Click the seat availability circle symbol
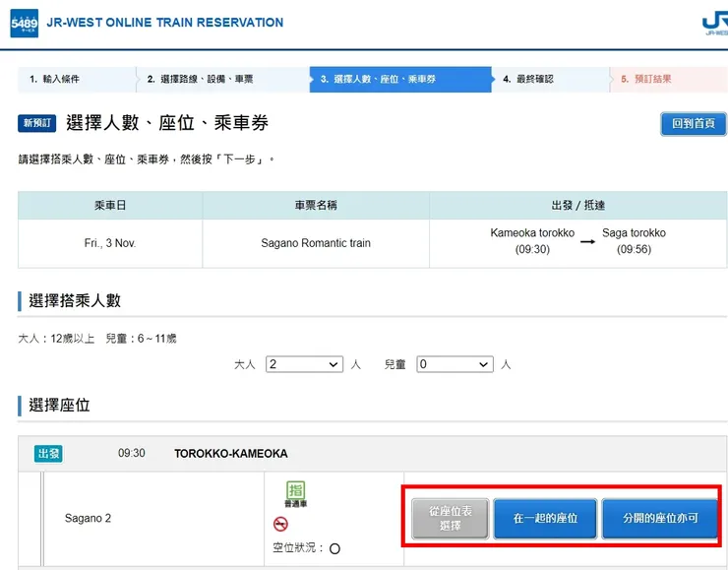 pos(334,548)
